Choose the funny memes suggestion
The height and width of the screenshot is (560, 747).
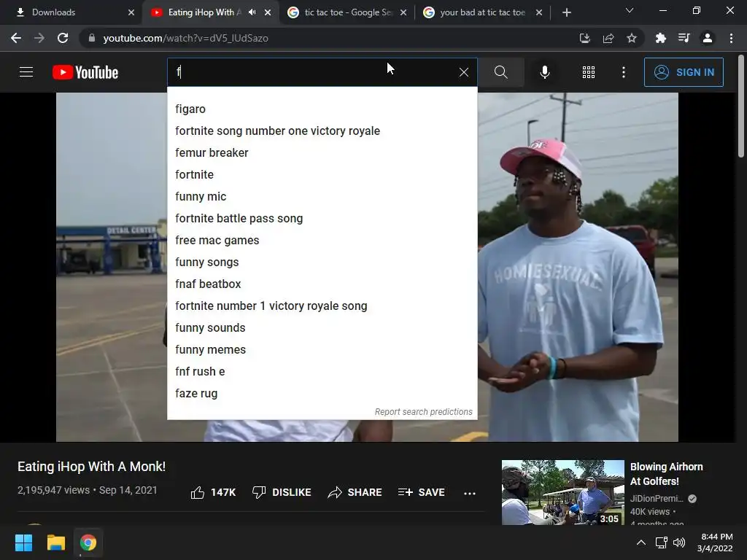pos(322,350)
